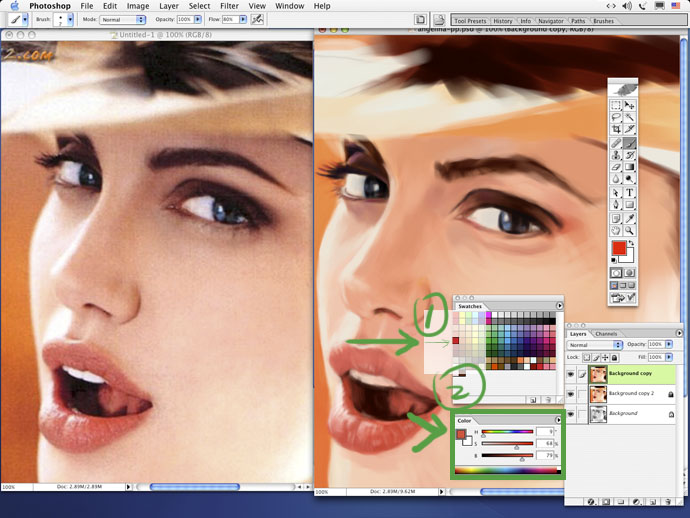Select the Gradient tool

click(x=630, y=167)
